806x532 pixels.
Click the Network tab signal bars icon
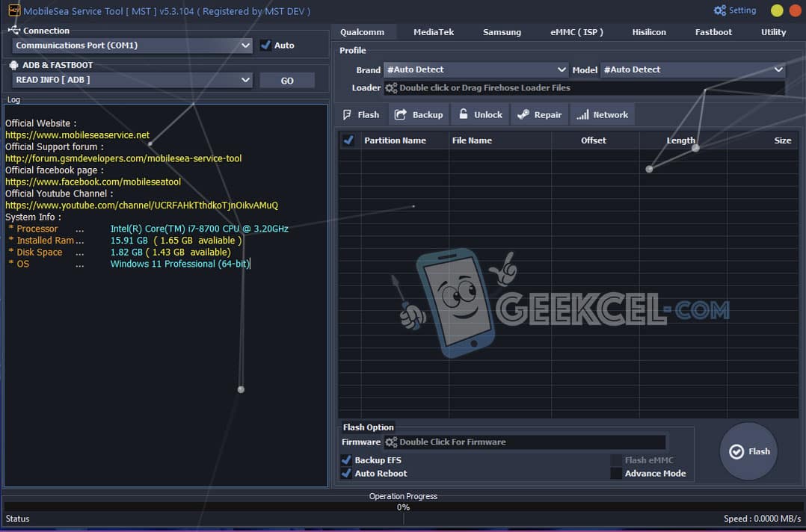pos(582,114)
